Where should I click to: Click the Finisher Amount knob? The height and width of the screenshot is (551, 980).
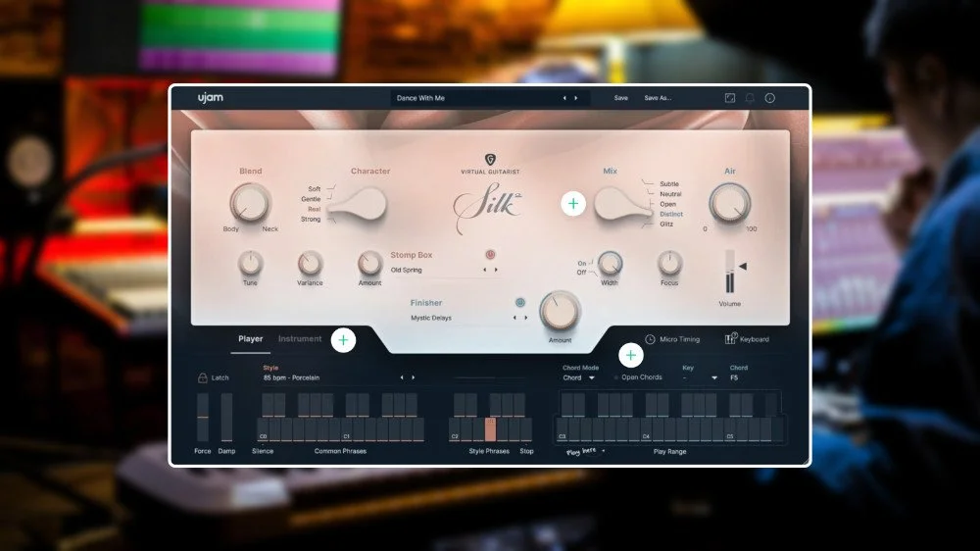[560, 311]
